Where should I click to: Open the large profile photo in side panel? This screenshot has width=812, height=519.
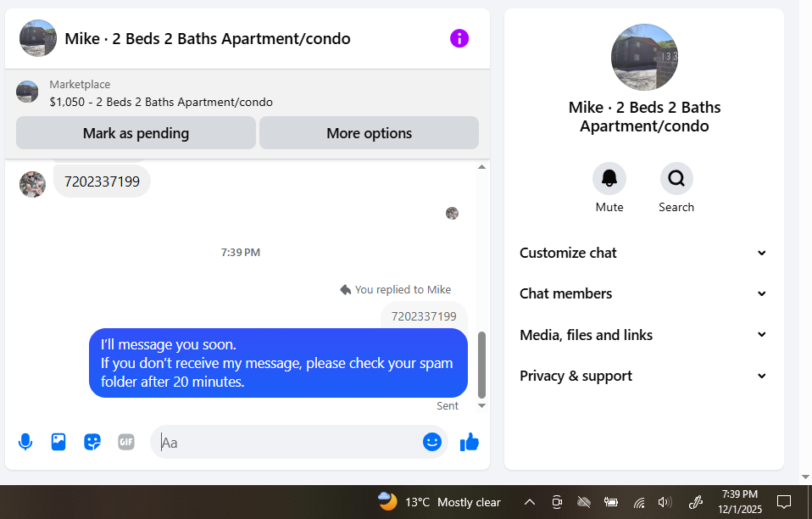(x=644, y=57)
